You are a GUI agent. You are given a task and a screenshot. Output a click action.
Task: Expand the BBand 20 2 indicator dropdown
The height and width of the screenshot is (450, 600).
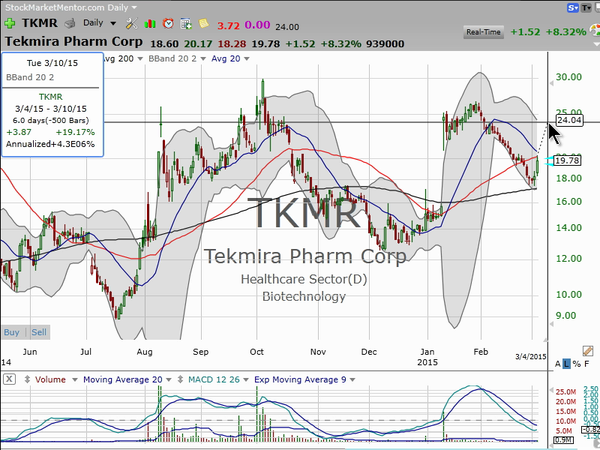[203, 59]
